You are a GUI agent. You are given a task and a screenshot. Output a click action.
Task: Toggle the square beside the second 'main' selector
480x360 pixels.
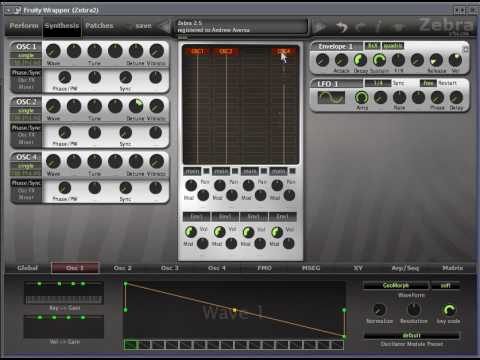point(235,171)
